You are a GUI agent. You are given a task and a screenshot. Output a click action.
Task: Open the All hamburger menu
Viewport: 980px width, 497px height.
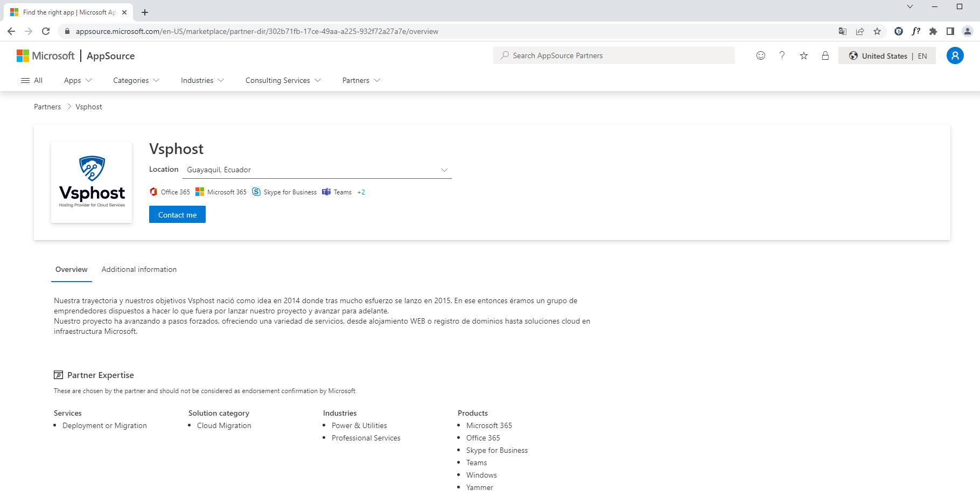coord(32,80)
